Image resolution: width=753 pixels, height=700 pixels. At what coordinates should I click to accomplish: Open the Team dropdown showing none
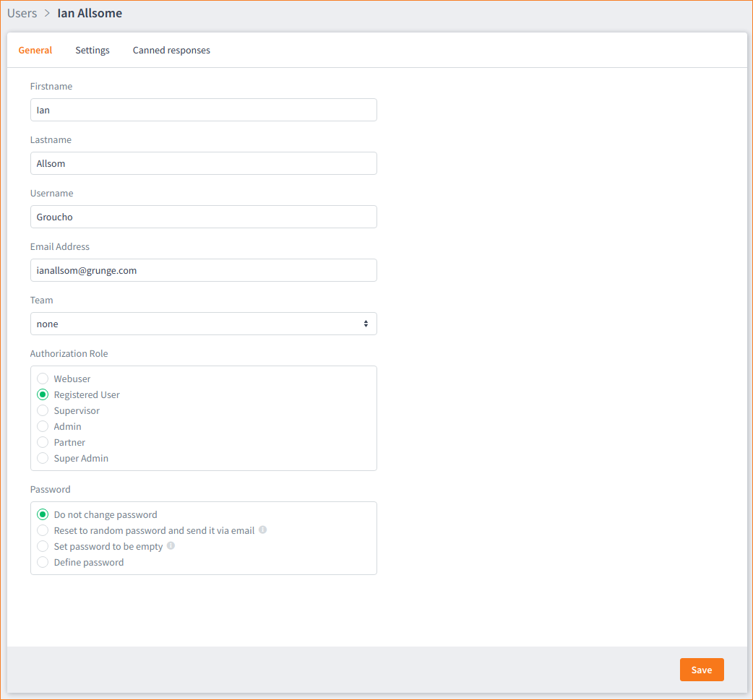[x=203, y=324]
